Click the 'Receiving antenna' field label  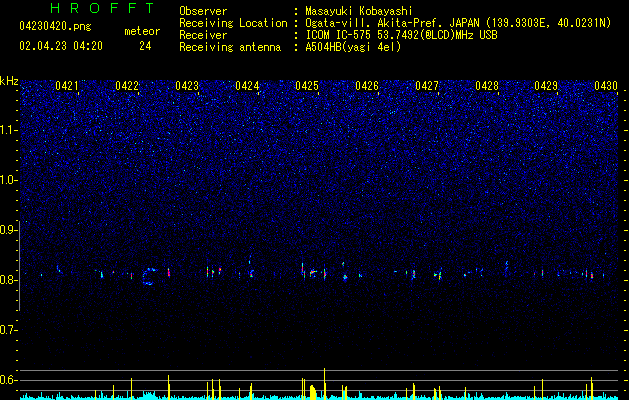pyautogui.click(x=230, y=47)
